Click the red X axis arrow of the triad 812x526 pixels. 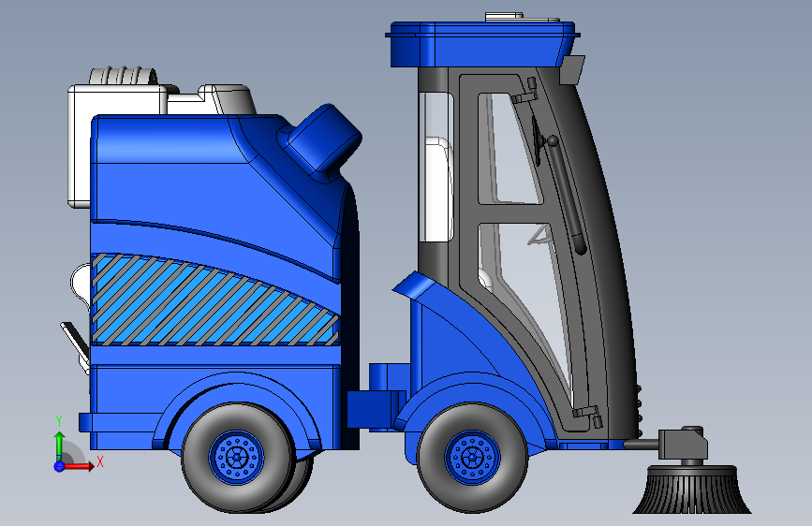pos(79,466)
